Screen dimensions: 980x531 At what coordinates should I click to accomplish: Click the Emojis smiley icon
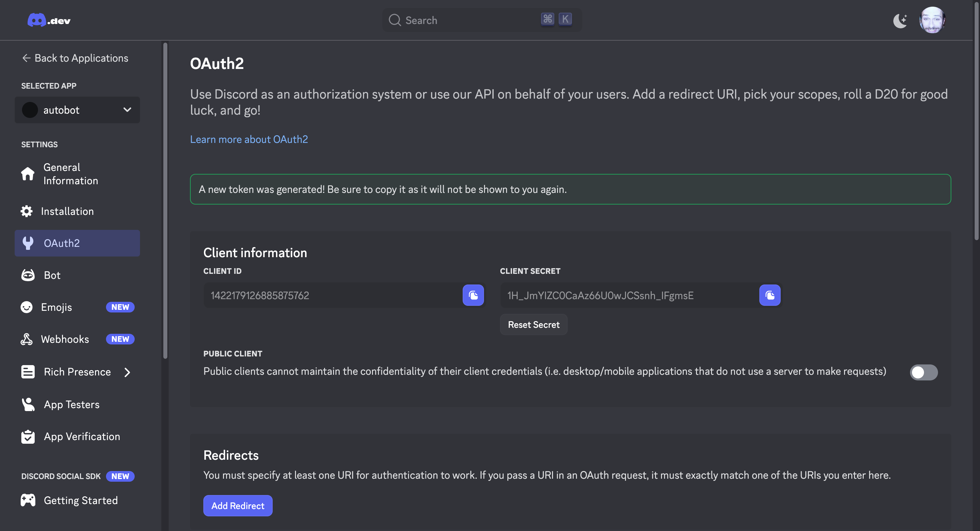click(26, 307)
